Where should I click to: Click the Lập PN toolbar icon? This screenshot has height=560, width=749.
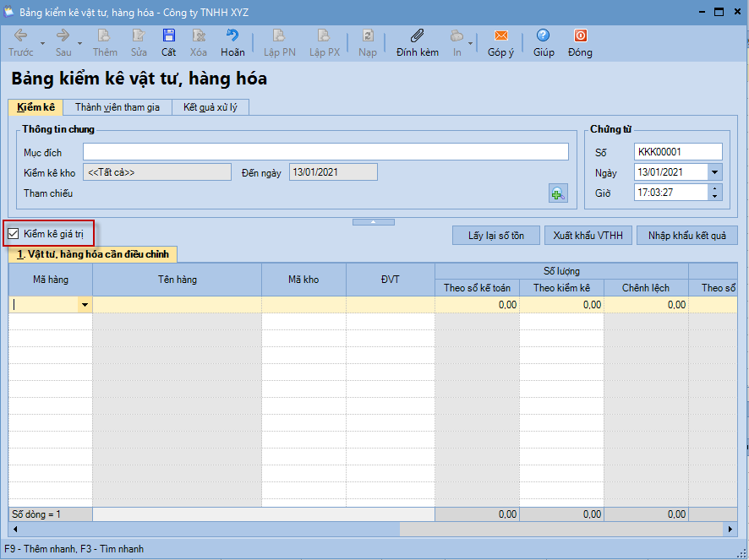[x=279, y=35]
